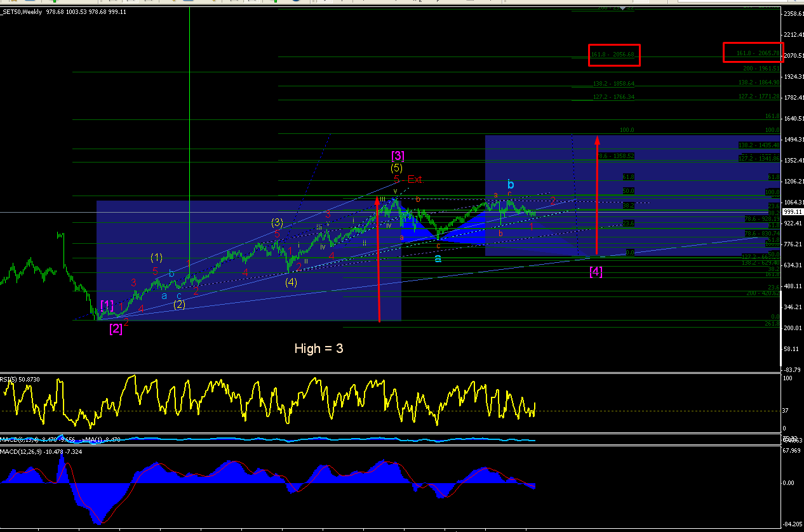
Task: Select the magenta [2] wave label
Action: (x=116, y=329)
